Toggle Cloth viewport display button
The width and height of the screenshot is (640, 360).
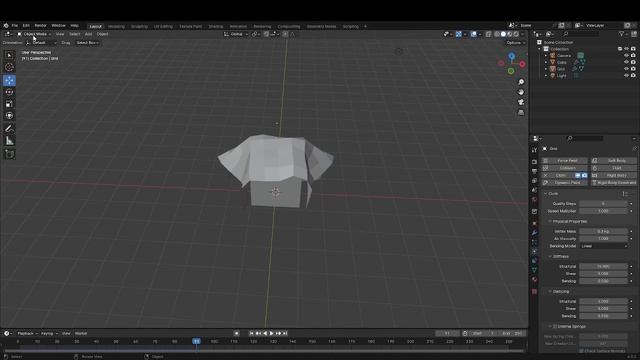click(x=578, y=175)
